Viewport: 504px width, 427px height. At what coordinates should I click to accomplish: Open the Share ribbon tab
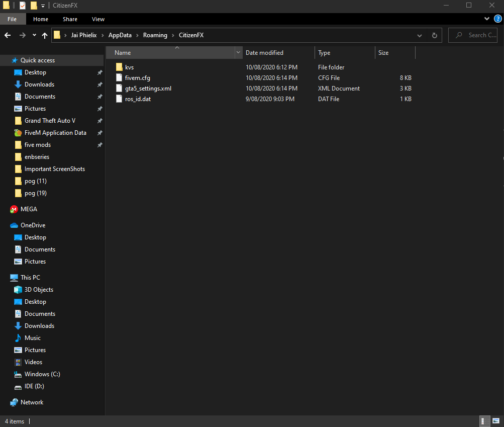[x=70, y=19]
